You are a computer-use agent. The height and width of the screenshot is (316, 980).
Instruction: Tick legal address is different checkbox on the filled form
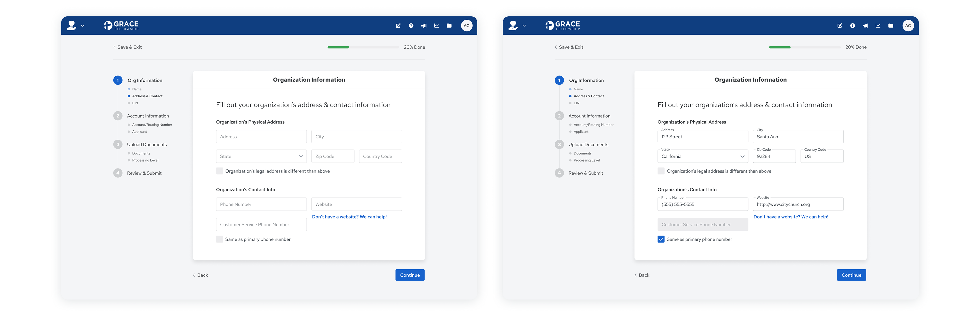(x=661, y=171)
